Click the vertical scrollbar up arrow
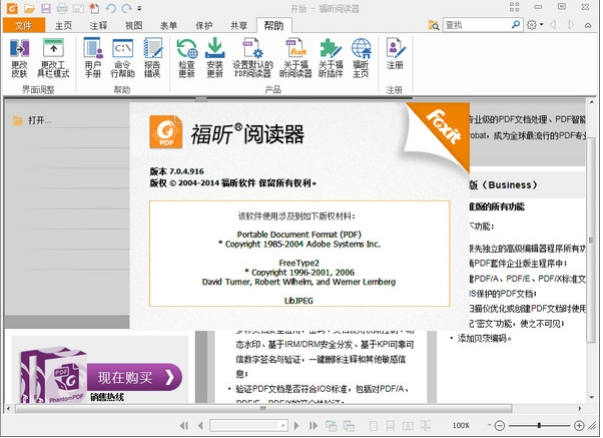Viewport: 603px width, 438px height. pos(591,102)
